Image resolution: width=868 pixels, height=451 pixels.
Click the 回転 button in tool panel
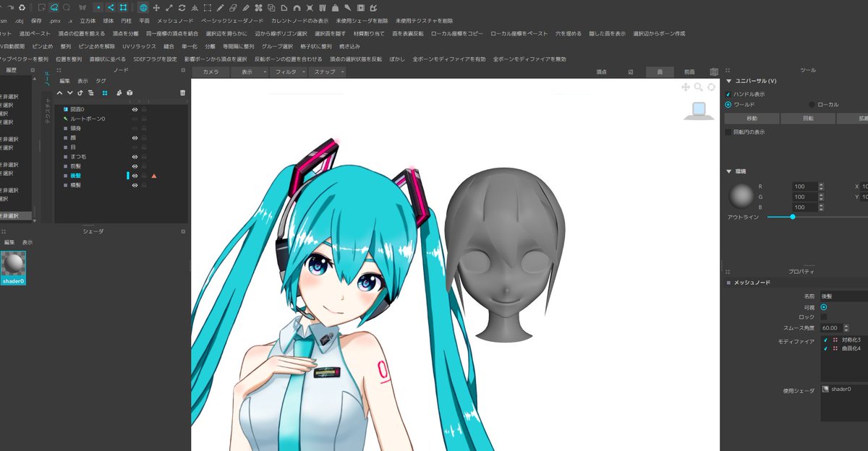coord(808,118)
